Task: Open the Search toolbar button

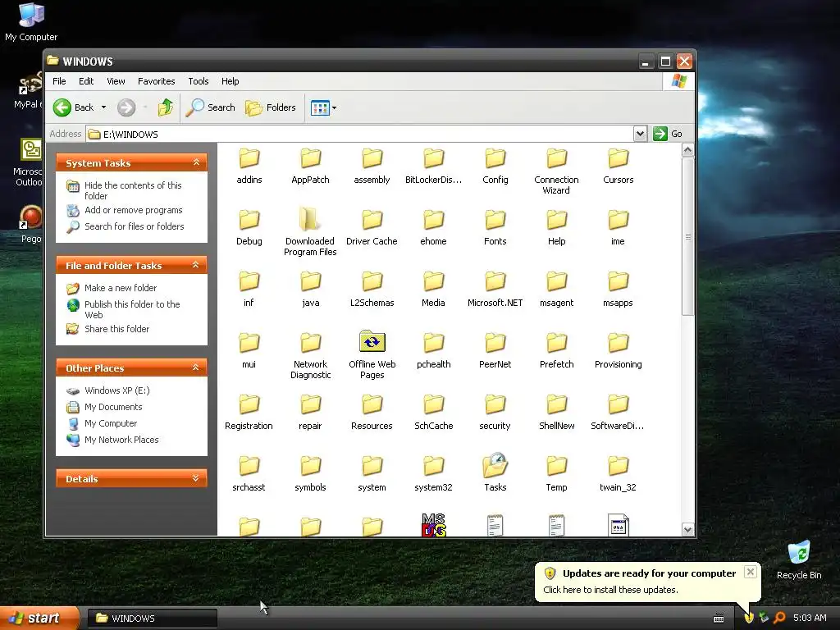Action: pyautogui.click(x=211, y=107)
